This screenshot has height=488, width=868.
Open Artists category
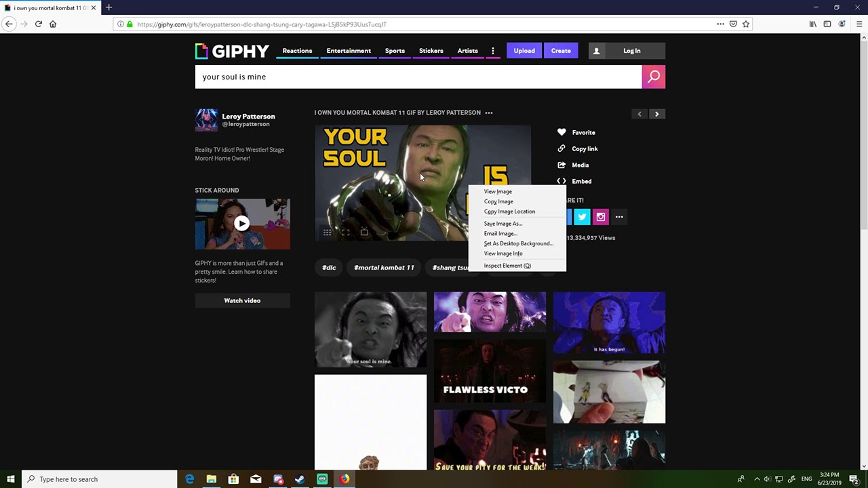tap(468, 51)
